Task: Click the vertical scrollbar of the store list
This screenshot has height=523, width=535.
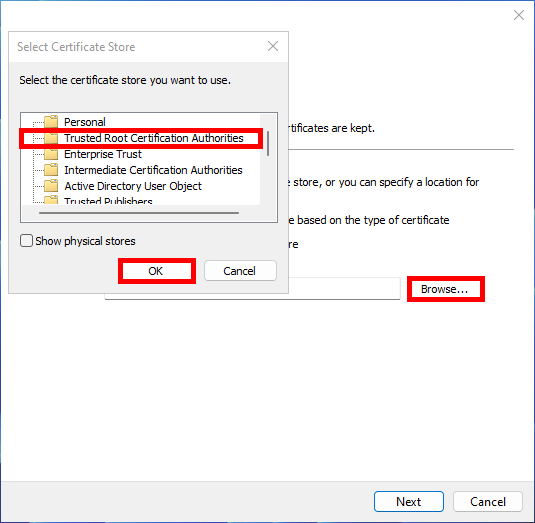Action: [x=268, y=144]
